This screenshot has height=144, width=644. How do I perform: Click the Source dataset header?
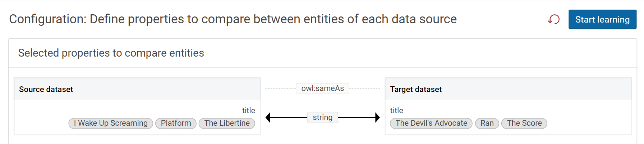click(46, 89)
